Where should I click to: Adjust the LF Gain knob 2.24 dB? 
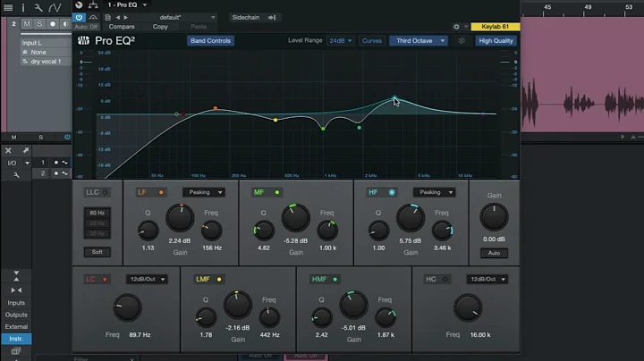(x=180, y=218)
